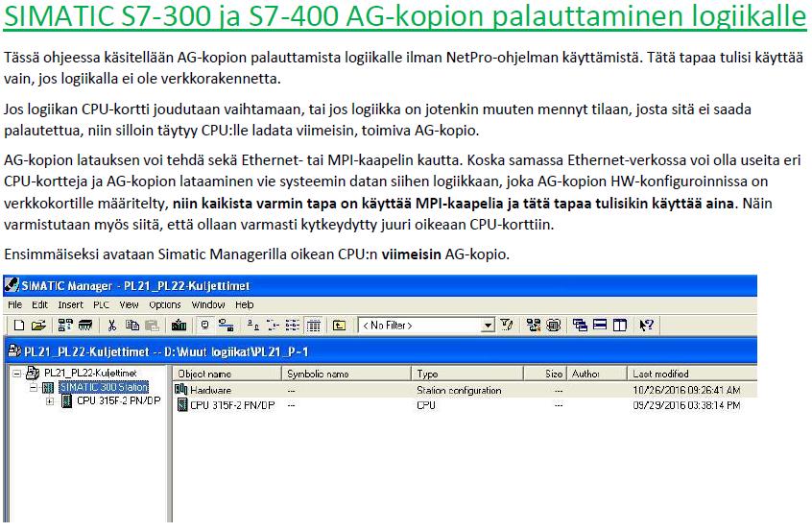
Task: Click the Accessible Nodes toolbar icon
Action: click(x=65, y=326)
